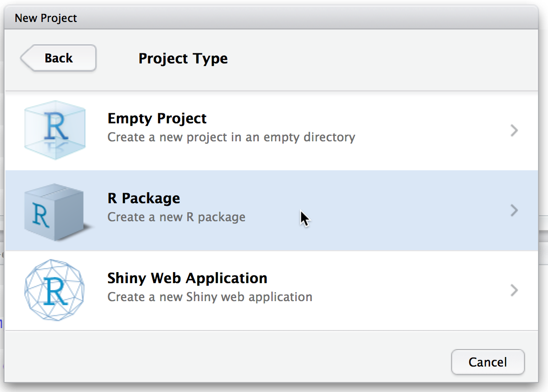Click the 'Create a new R package' description

click(176, 217)
